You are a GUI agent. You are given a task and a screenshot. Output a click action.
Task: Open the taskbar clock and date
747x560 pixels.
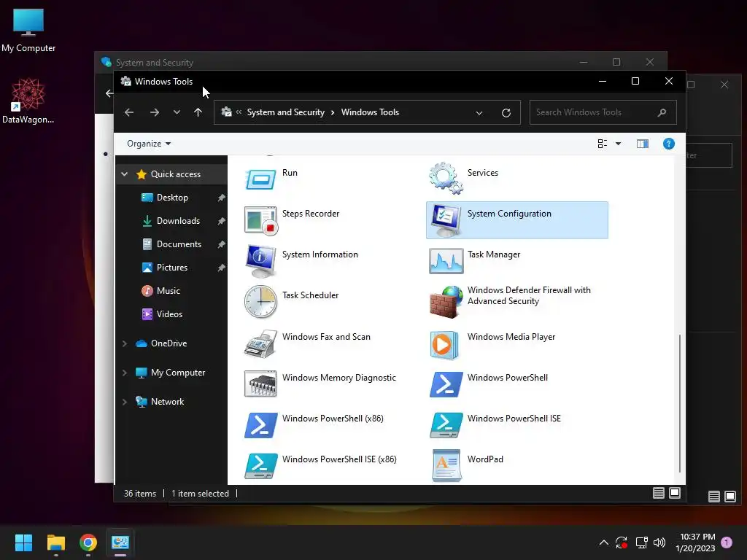pyautogui.click(x=695, y=542)
